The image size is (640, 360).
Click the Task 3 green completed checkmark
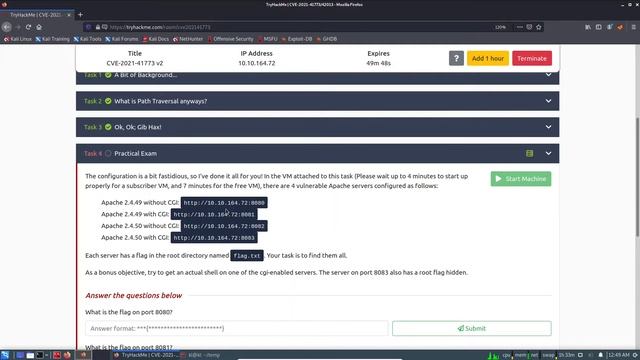coord(108,127)
